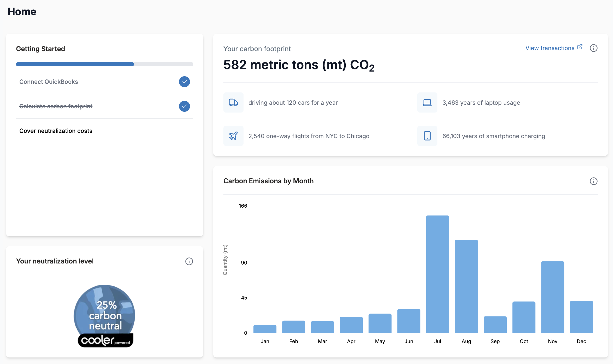Open the Calculate carbon footprint step
This screenshot has width=613, height=364.
coord(105,106)
